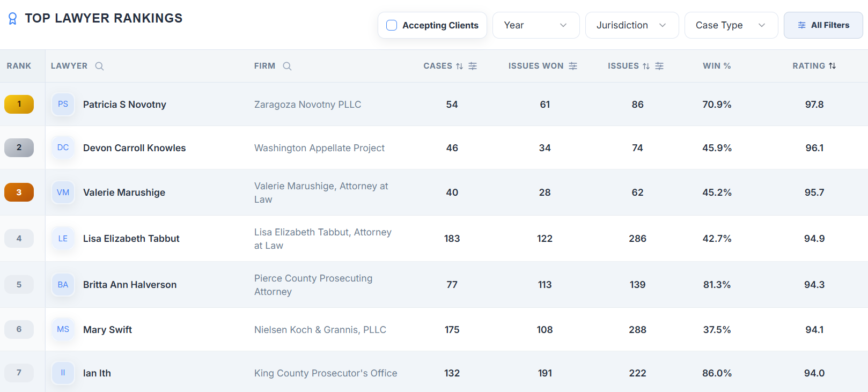
Task: Click firm Lisa Elizabeth Tabbut, Attorney at Law
Action: 323,239
